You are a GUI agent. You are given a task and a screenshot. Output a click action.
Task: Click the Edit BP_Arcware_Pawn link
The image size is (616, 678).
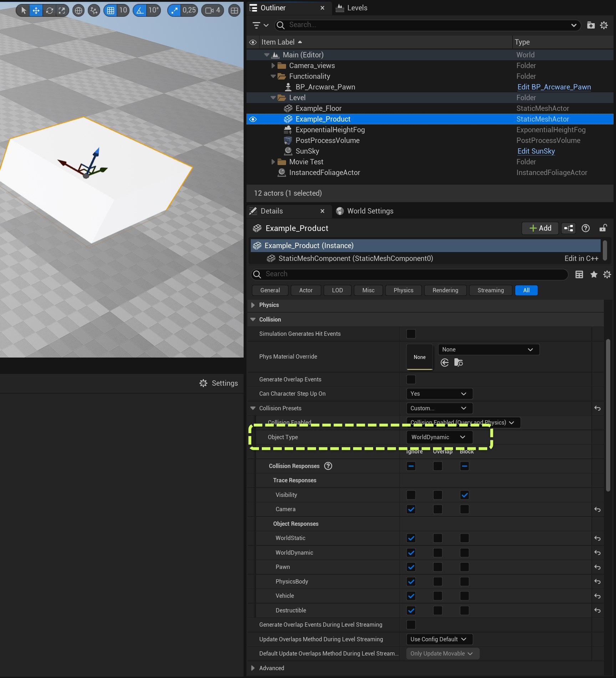click(x=554, y=87)
